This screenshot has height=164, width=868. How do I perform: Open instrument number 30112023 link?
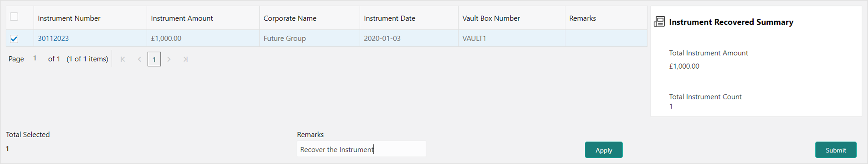[x=53, y=39]
